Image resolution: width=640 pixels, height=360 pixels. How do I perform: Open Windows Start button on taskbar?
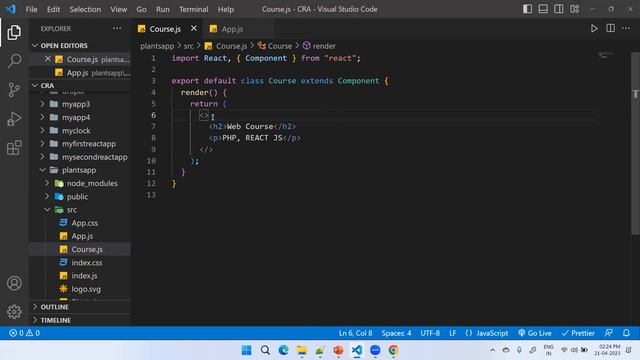[247, 350]
